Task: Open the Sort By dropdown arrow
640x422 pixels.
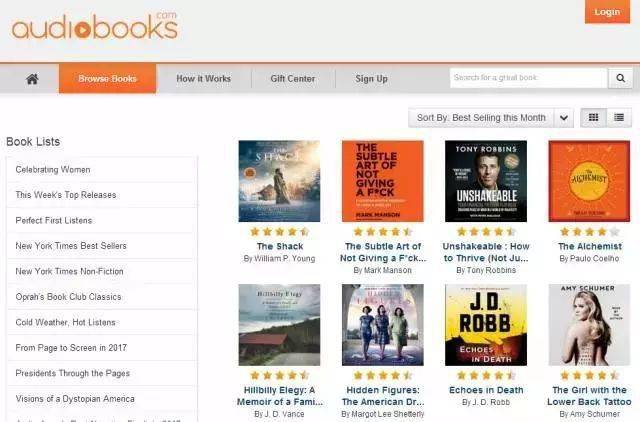Action: (x=564, y=118)
